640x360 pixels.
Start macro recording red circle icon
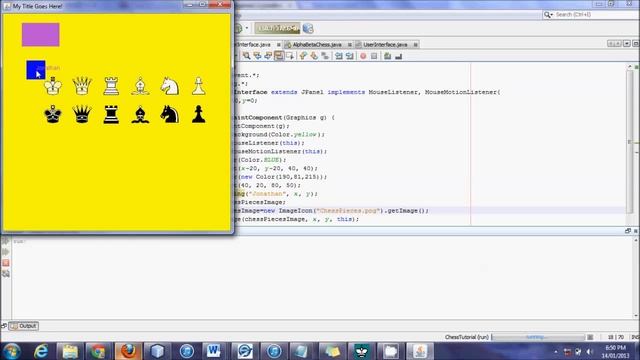coord(363,56)
